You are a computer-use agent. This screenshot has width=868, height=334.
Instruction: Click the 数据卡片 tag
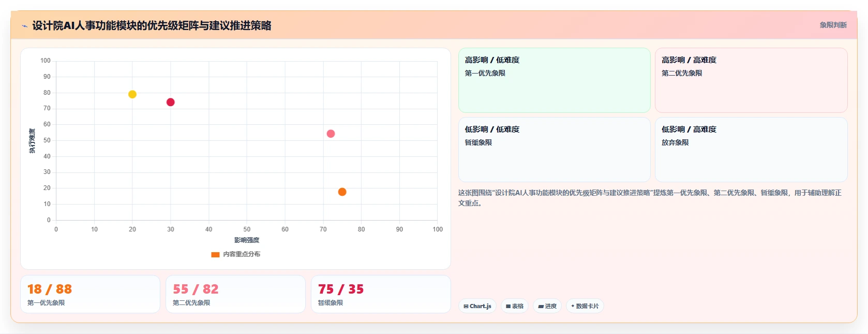click(585, 306)
